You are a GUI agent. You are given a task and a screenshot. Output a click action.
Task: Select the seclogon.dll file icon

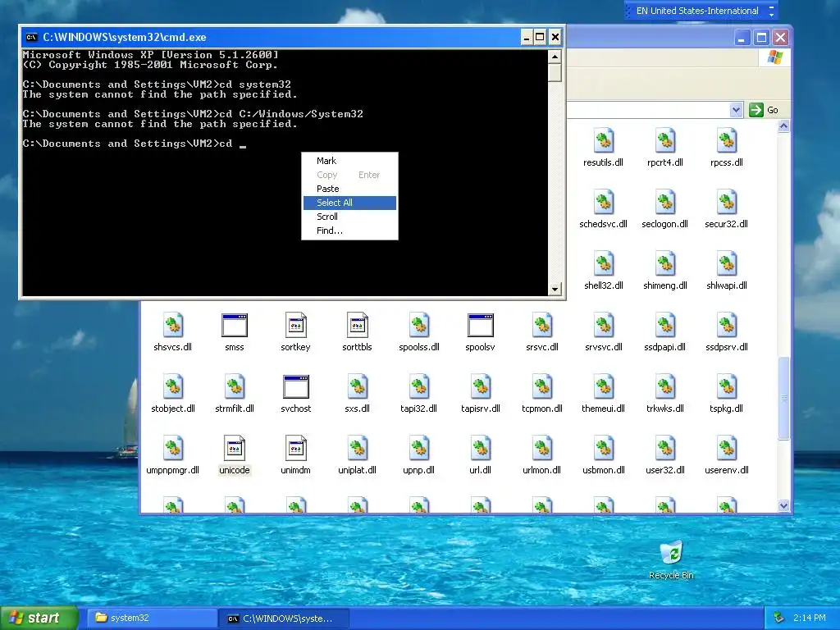click(x=665, y=203)
